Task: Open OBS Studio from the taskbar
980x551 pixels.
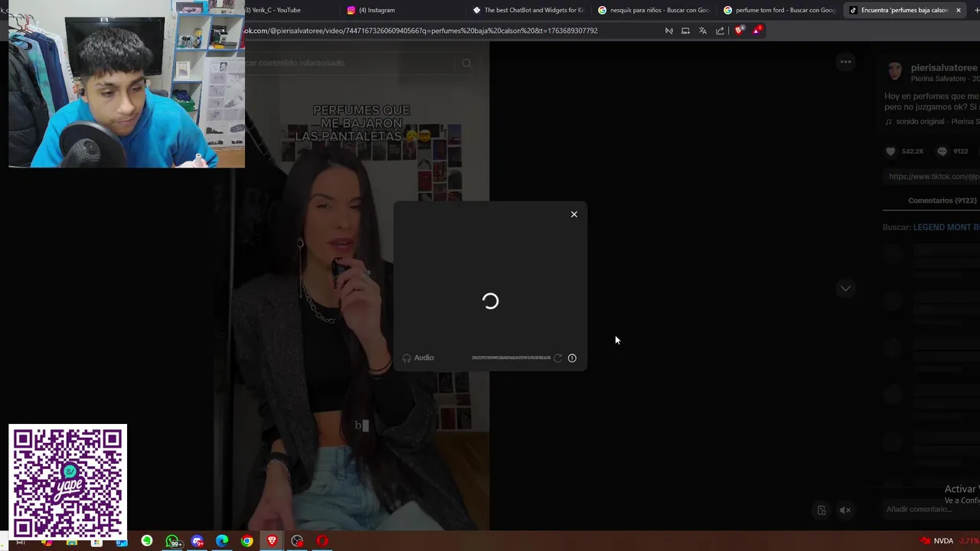Action: (297, 541)
